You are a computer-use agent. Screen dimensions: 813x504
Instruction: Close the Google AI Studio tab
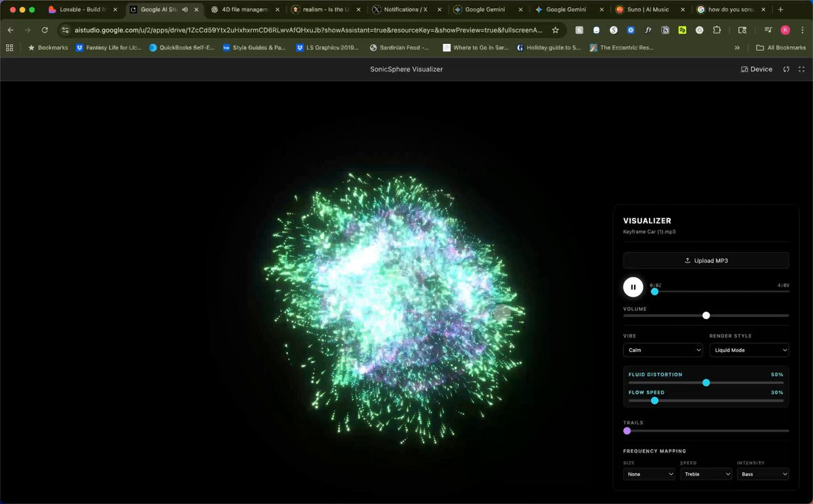[196, 9]
